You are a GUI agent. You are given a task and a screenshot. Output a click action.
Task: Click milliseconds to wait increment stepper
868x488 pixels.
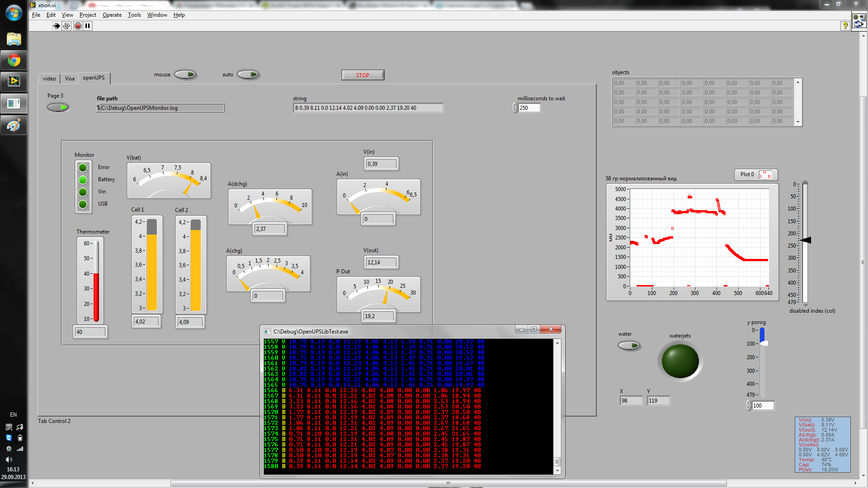[515, 105]
